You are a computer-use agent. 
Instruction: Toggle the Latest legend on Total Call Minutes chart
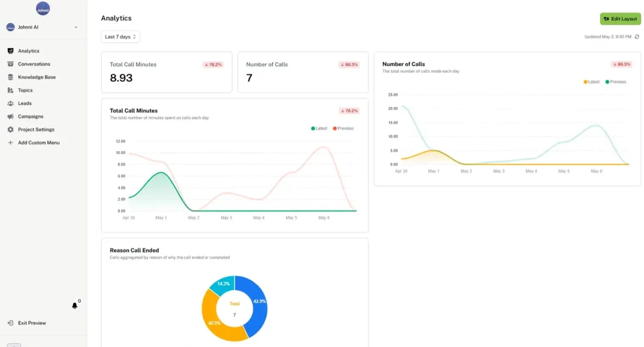(319, 128)
